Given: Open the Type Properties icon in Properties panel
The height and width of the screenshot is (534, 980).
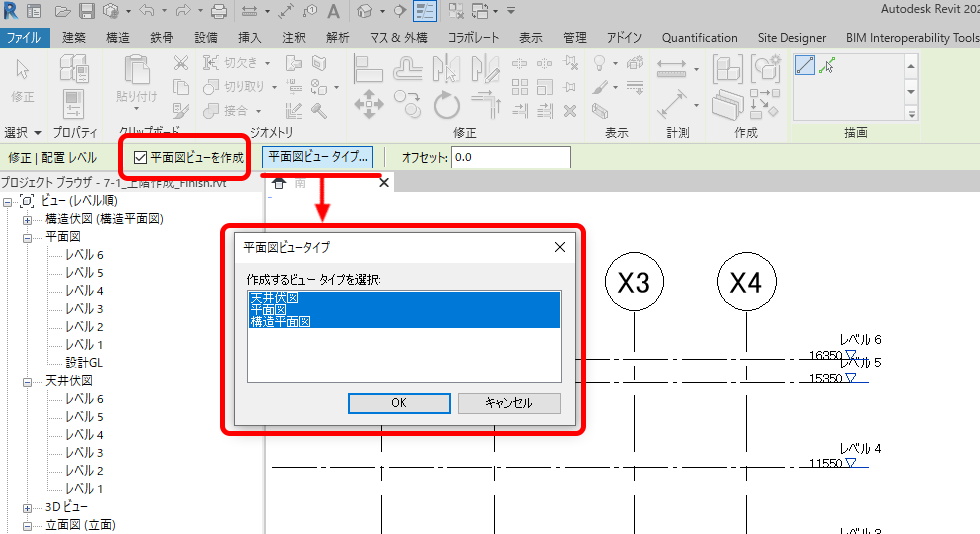Looking at the screenshot, I should 74,68.
